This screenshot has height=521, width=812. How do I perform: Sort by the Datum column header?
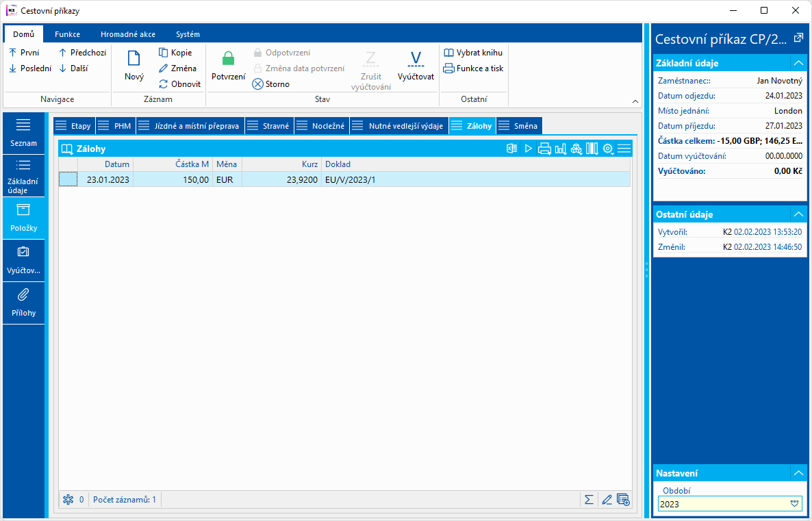[x=105, y=164]
